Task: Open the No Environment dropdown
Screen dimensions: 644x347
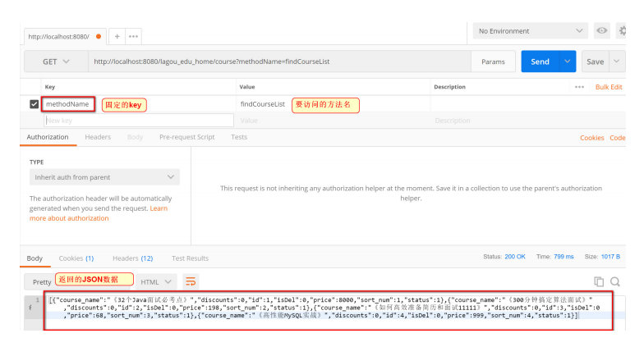Action: coord(531,31)
